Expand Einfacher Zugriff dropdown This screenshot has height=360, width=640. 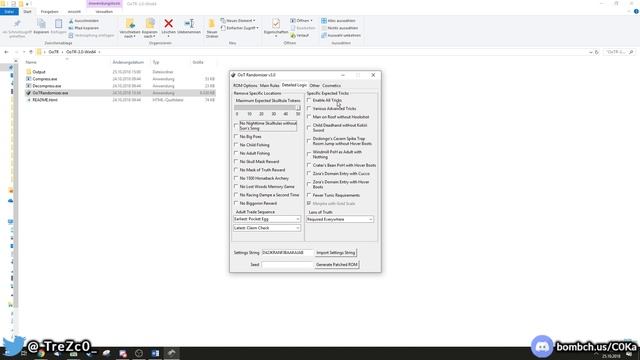(257, 28)
